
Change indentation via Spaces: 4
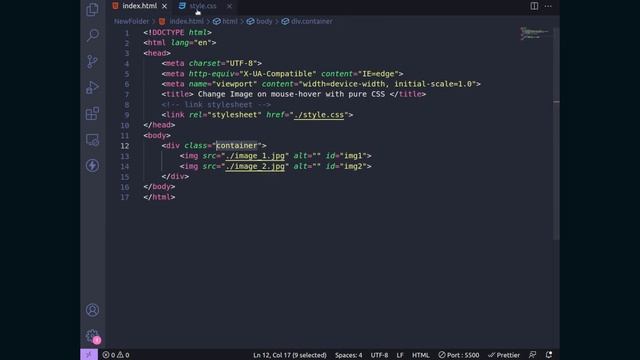click(x=349, y=355)
